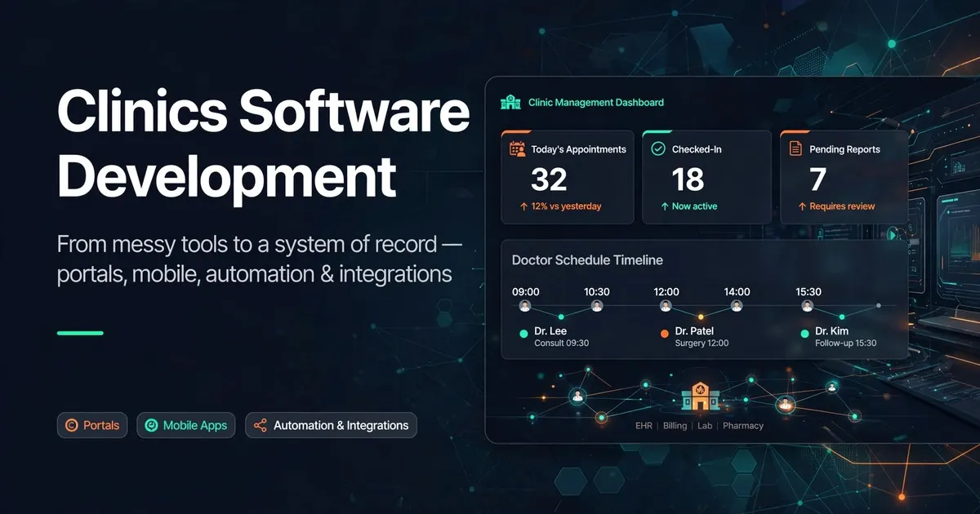Select the Checked-In card title
Viewport: 980px width, 514px height.
point(697,149)
